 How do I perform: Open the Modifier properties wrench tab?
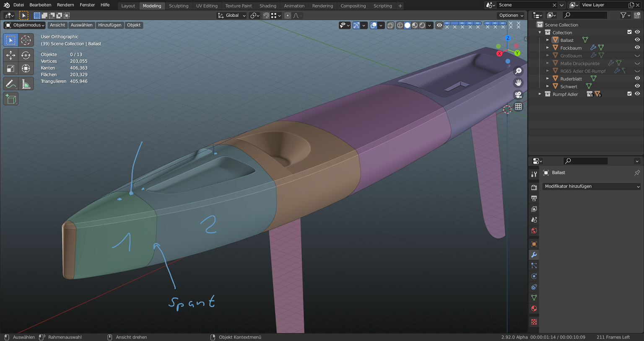534,255
